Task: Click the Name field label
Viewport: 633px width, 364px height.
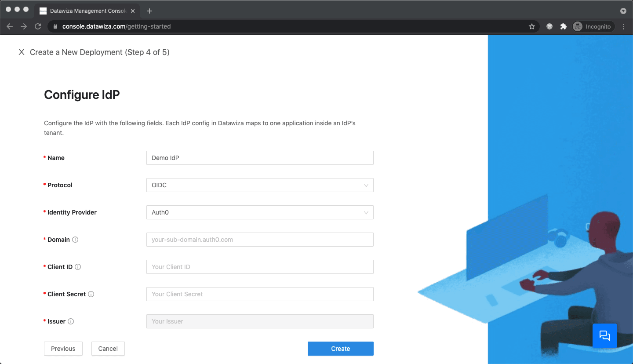Action: [x=56, y=158]
